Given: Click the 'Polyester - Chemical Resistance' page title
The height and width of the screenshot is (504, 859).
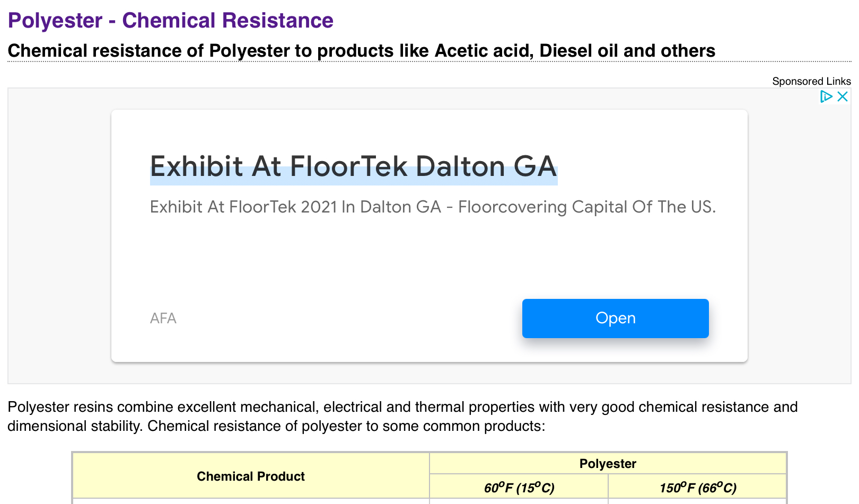Looking at the screenshot, I should pos(170,21).
